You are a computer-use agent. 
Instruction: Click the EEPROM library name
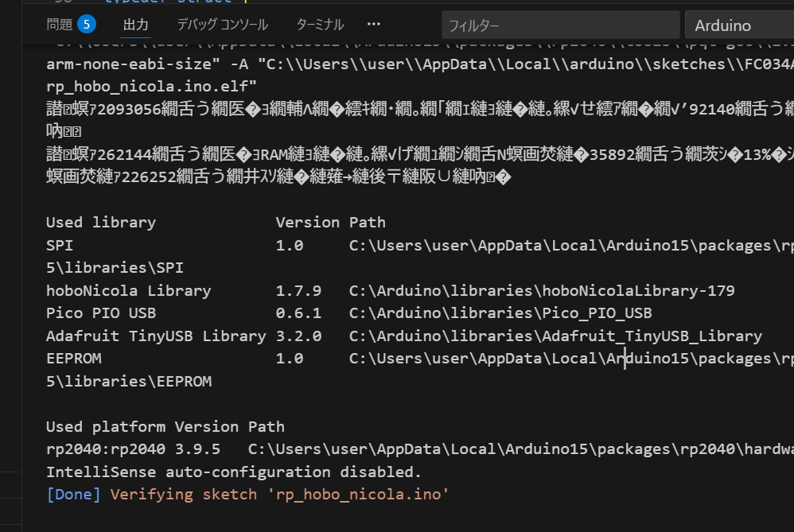pyautogui.click(x=74, y=358)
